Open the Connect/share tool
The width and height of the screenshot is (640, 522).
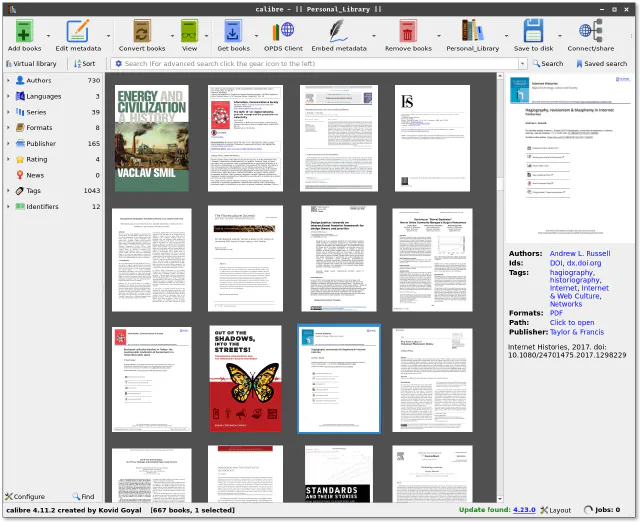coord(591,31)
